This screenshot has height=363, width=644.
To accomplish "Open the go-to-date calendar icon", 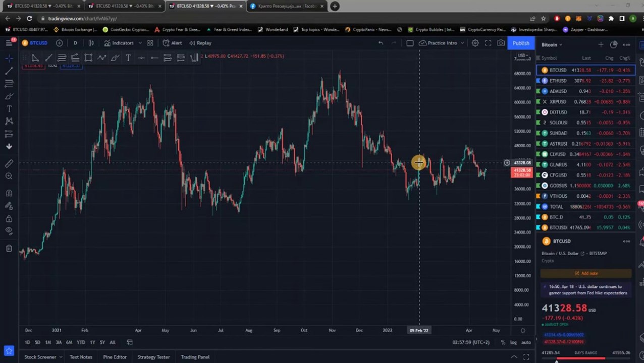I will (x=130, y=342).
